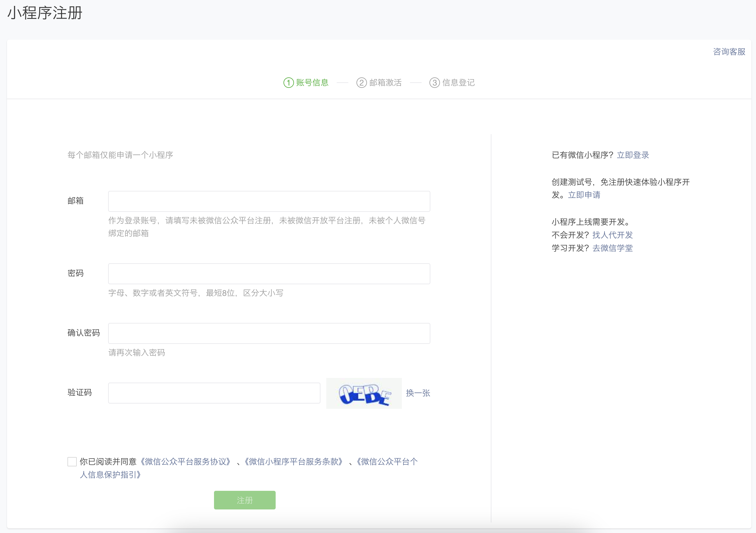
Task: Click the 每个邮箱仅能申请一个小程序 hint text
Action: click(120, 155)
